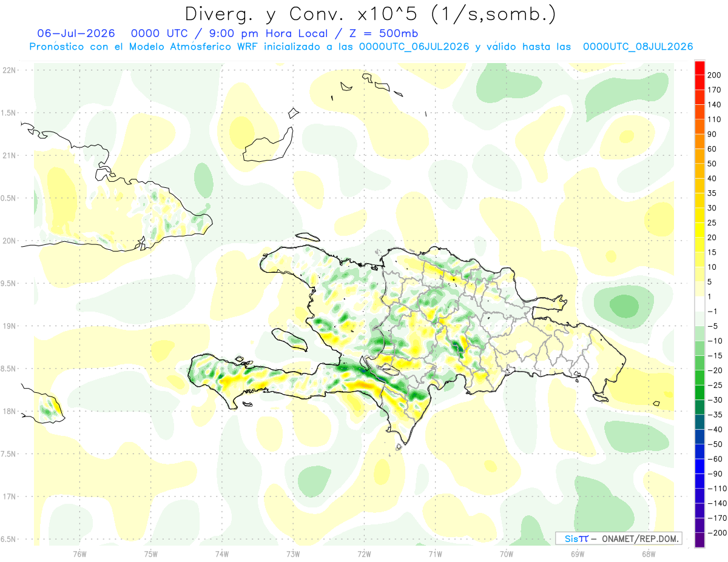
Task: Click the colorbar label "-110"
Action: [x=716, y=489]
